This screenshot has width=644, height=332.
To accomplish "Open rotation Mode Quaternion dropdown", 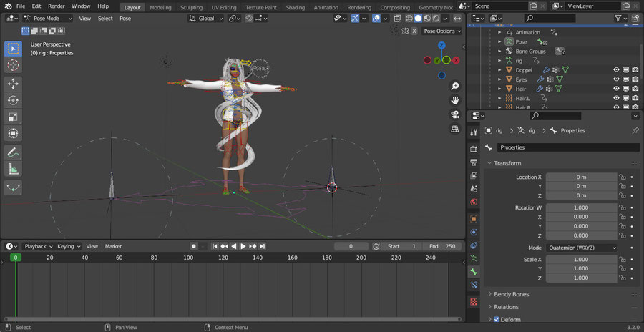I will click(581, 248).
